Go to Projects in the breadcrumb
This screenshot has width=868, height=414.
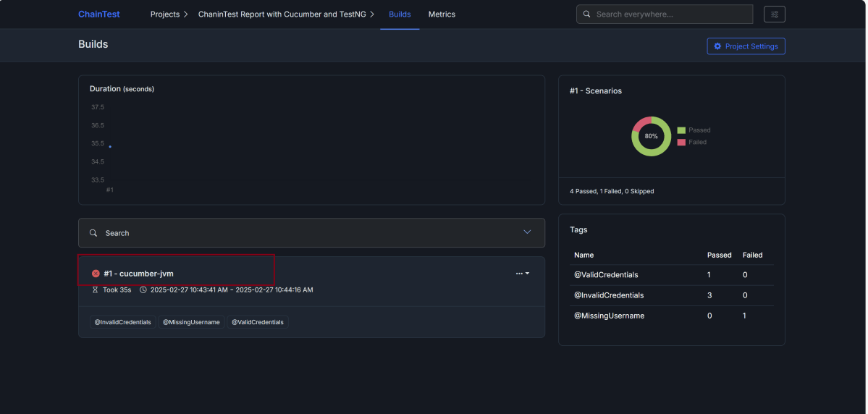coord(165,14)
